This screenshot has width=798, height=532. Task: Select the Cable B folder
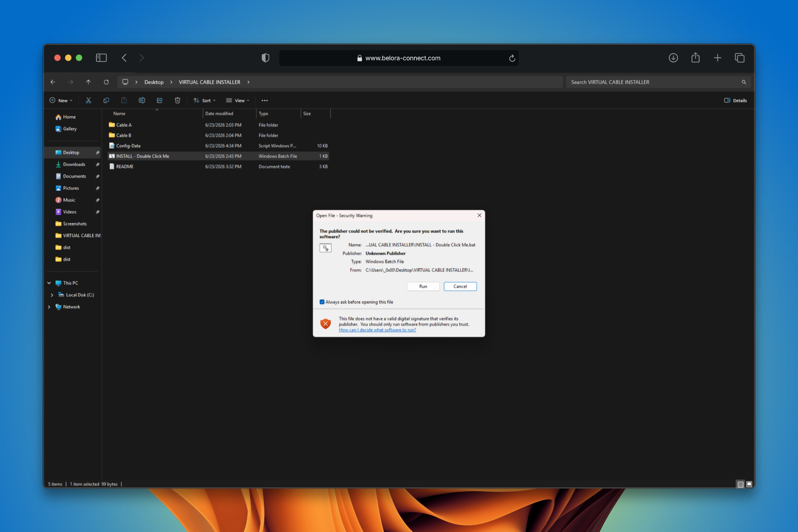219,135
